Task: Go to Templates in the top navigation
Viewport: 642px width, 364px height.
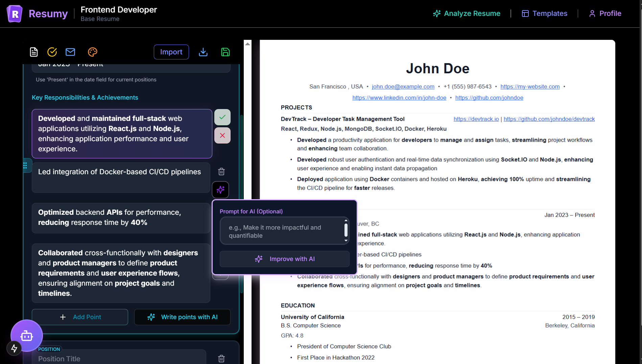Action: 544,14
